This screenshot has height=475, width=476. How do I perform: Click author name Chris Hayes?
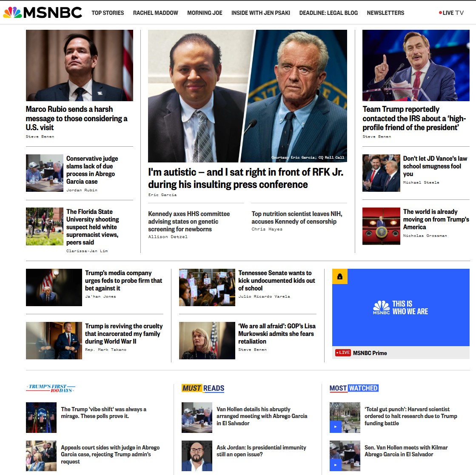pos(267,229)
